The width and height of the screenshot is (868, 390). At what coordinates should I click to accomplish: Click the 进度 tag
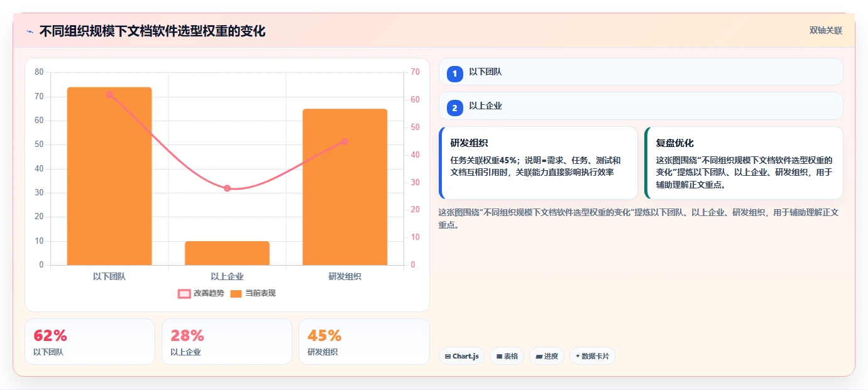[x=547, y=356]
